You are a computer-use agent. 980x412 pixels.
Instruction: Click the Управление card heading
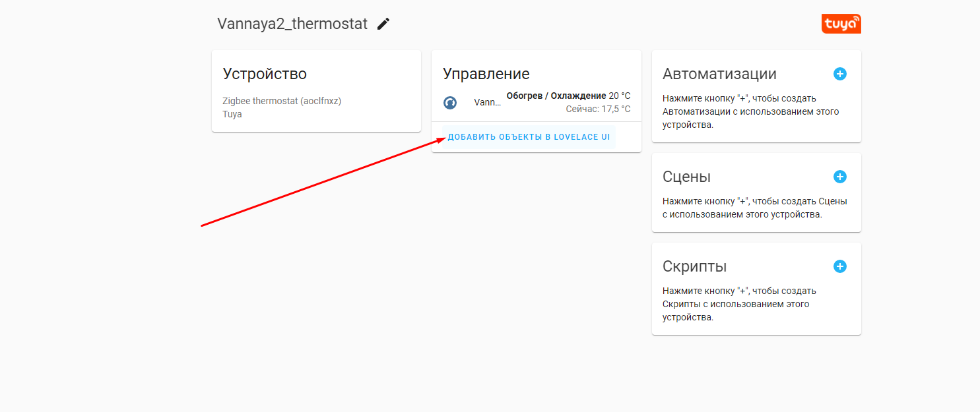486,74
